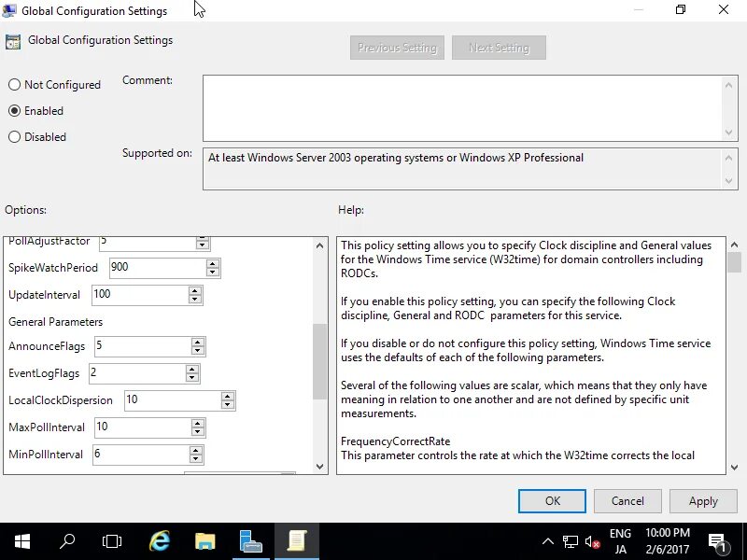
Task: Decrease the UpdateInterval value with down arrow
Action: tap(195, 299)
